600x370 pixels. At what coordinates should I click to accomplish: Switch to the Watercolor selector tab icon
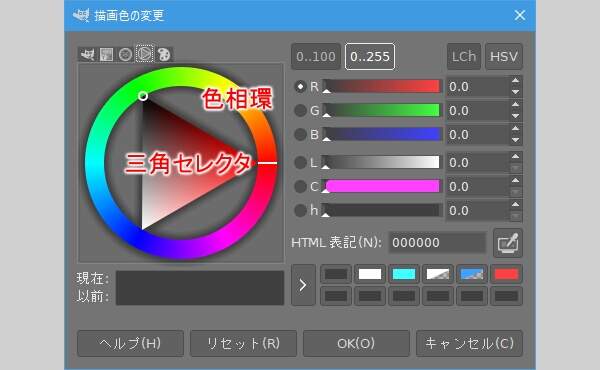[106, 54]
